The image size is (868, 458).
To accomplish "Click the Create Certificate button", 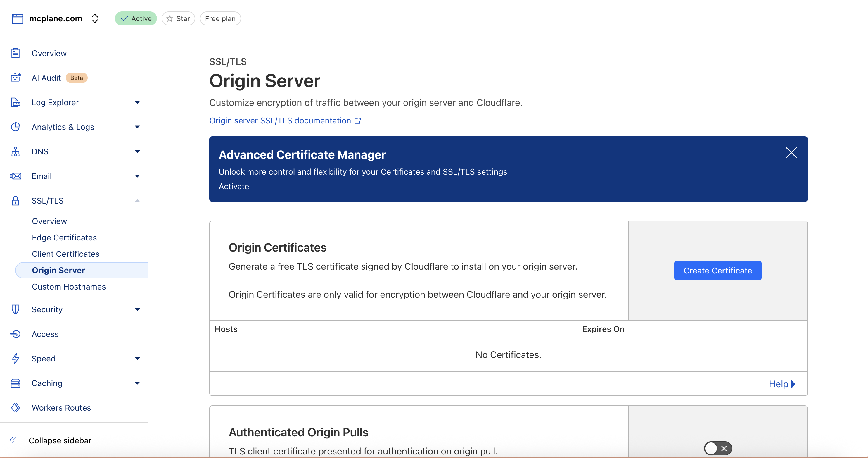I will pyautogui.click(x=718, y=271).
